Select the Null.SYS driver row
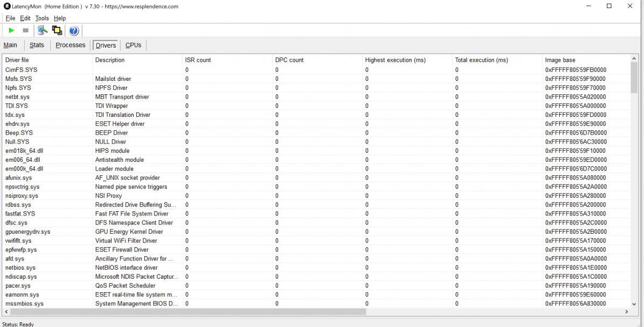Image resolution: width=644 pixels, height=327 pixels. point(317,142)
